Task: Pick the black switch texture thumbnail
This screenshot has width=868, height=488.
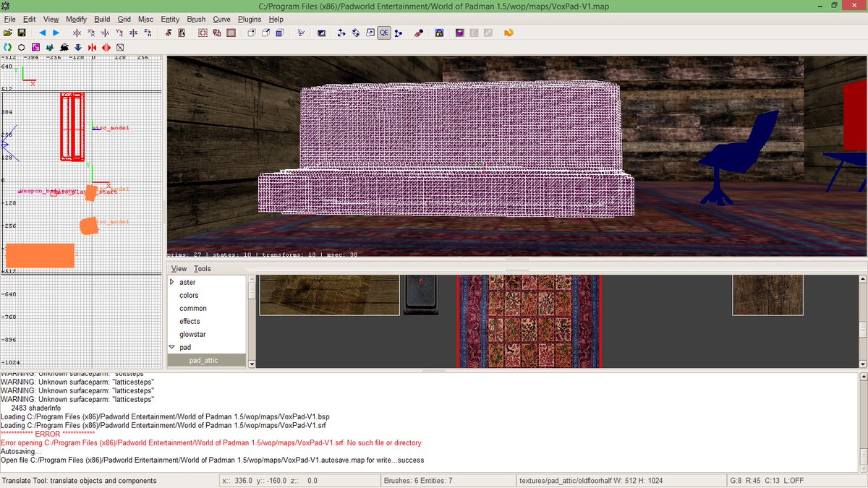Action: coord(420,295)
